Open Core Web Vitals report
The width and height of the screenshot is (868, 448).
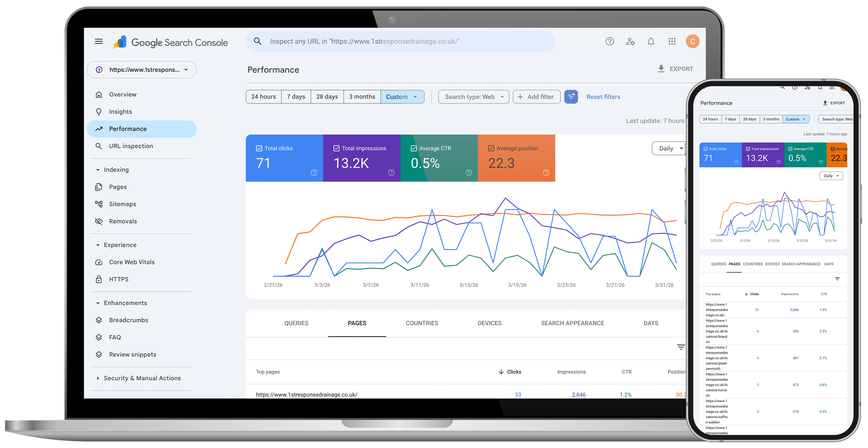coord(142,262)
